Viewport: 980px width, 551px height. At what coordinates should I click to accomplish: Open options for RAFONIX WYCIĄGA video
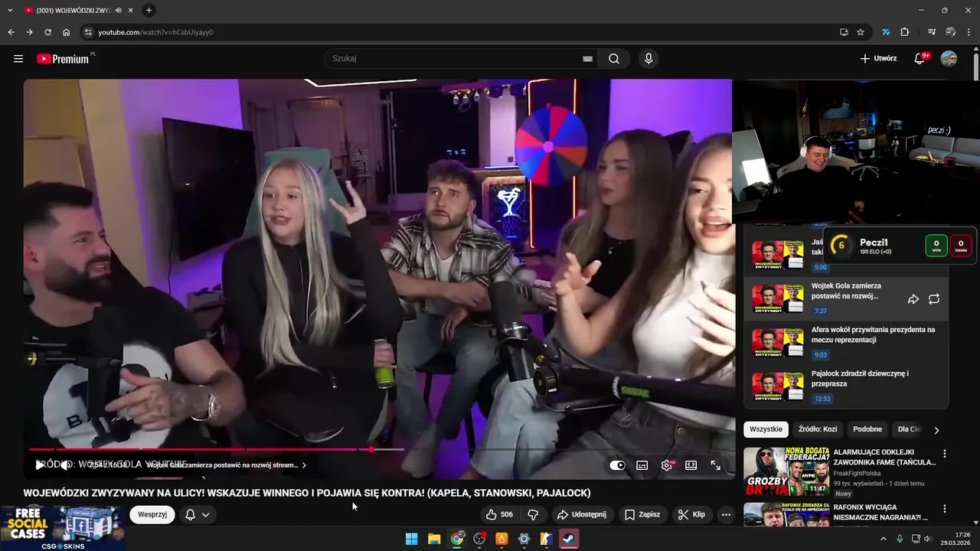[x=944, y=509]
